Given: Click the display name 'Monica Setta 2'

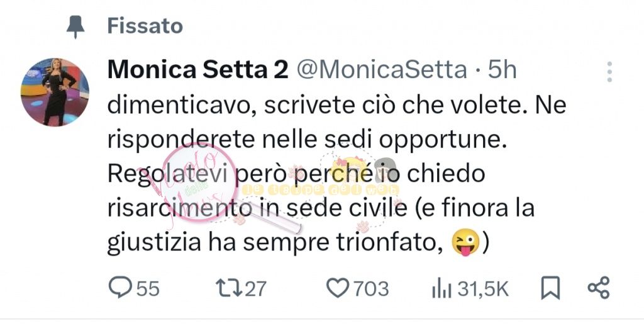Looking at the screenshot, I should (x=197, y=70).
